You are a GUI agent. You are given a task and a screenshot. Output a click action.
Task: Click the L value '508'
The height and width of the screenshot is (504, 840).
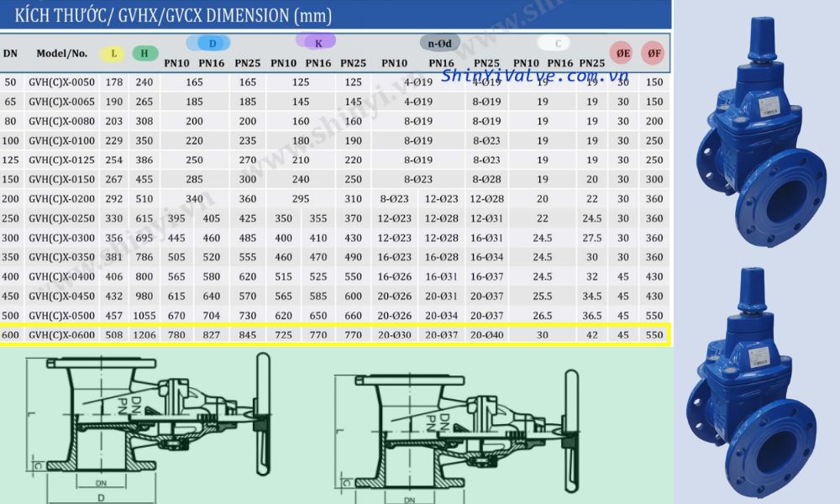point(114,335)
